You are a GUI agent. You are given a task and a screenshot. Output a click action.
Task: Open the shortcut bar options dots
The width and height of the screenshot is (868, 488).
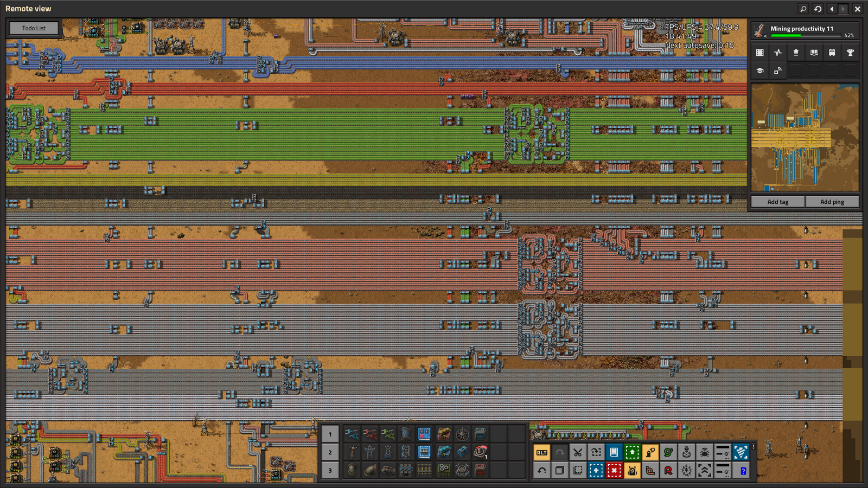click(754, 447)
